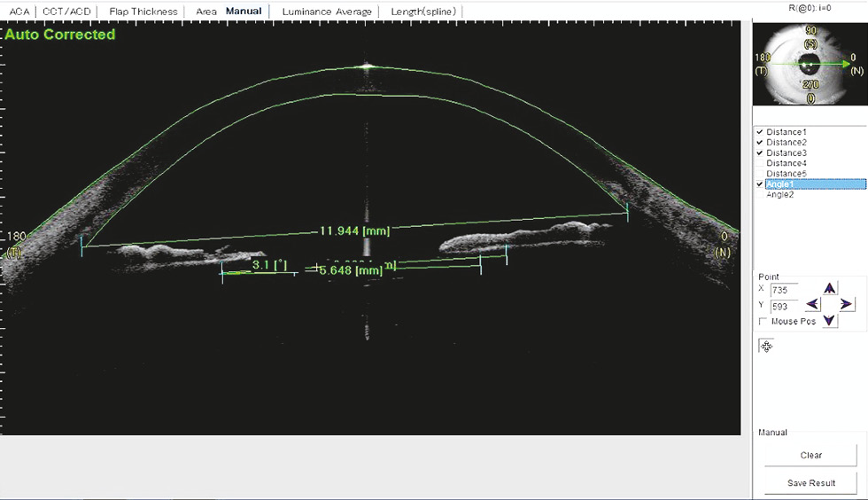Viewport: 868px width, 500px height.
Task: Check the Distance4 measurement item
Action: (759, 163)
